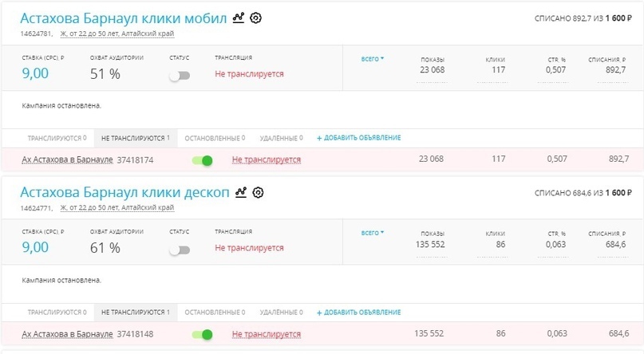Open 'Ах Астахова в Барнауле' ad 37418174
644x354 pixels.
(x=67, y=160)
